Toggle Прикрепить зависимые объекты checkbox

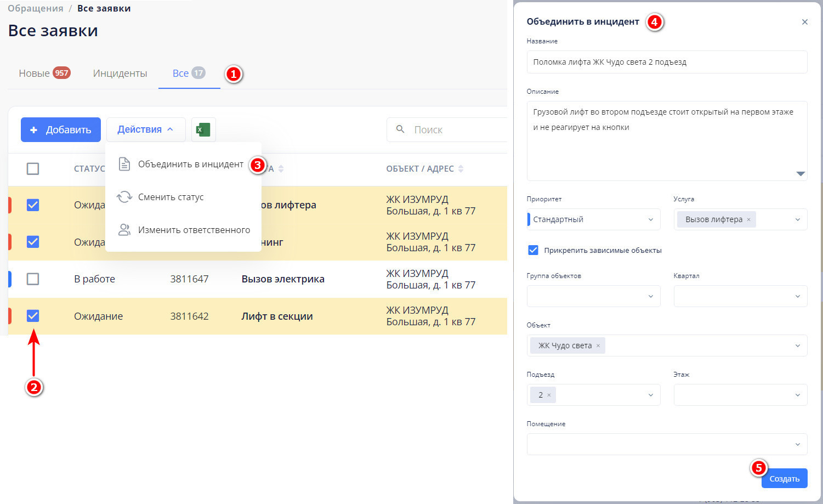533,250
